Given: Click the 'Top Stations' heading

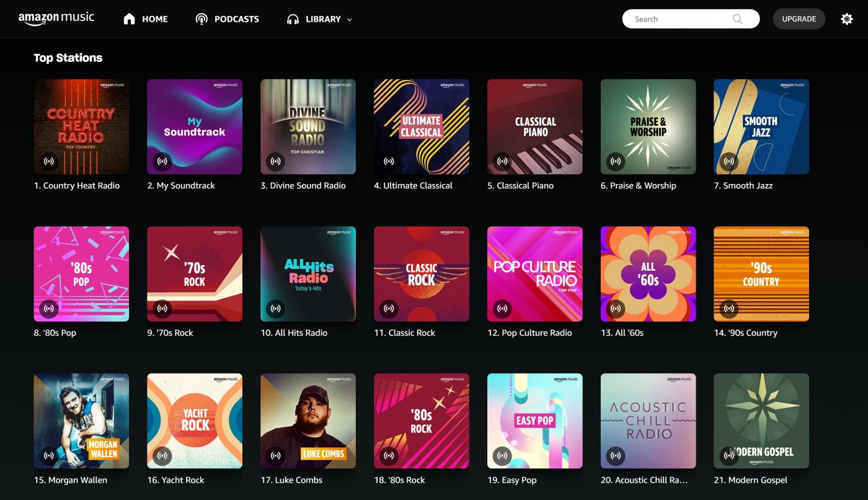Looking at the screenshot, I should tap(68, 58).
